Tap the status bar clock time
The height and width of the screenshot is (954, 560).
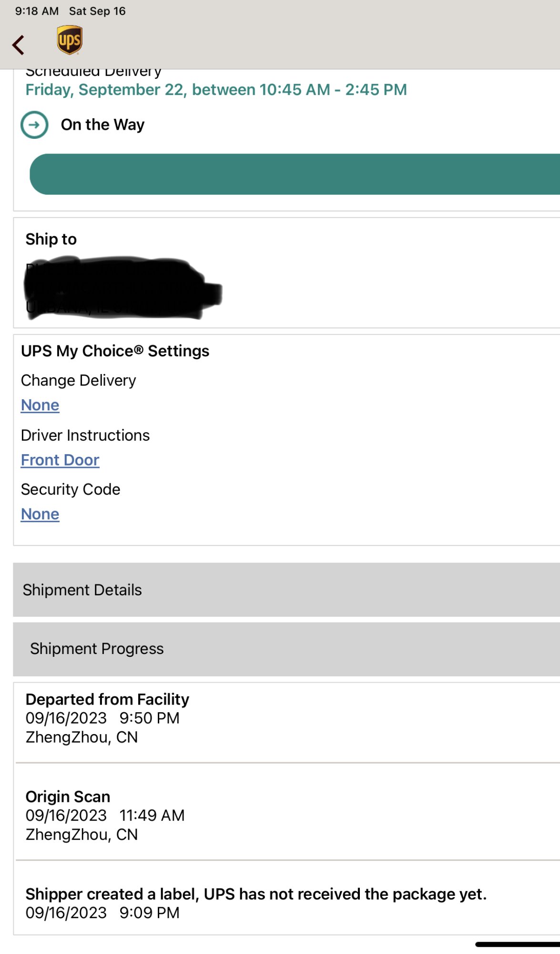[37, 11]
